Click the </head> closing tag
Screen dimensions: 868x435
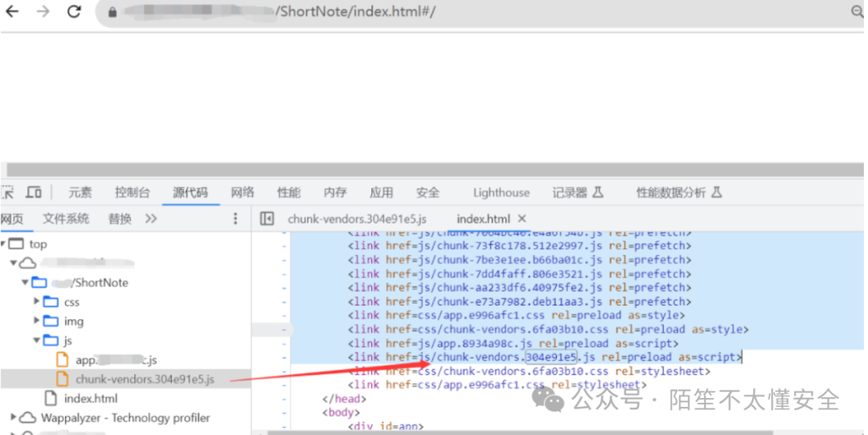(x=344, y=399)
